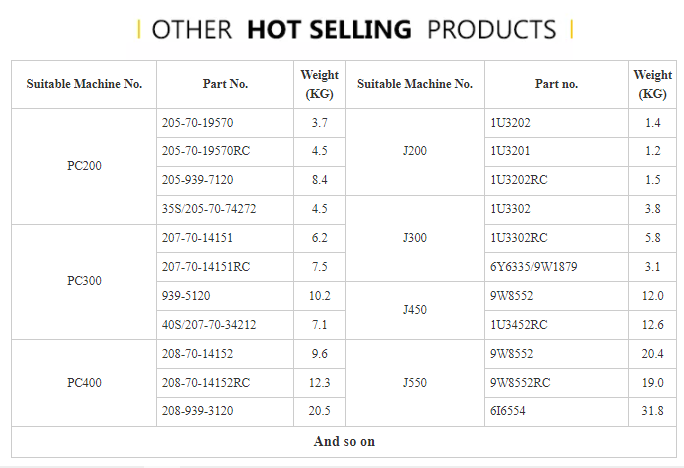Select the PC200 machine cell

84,166
